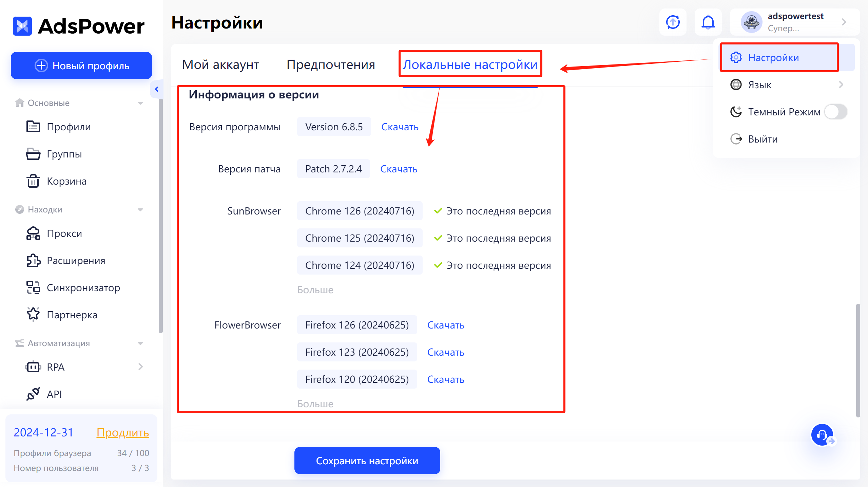The width and height of the screenshot is (868, 487).
Task: Download Firefox 120 via Скачать
Action: (446, 379)
